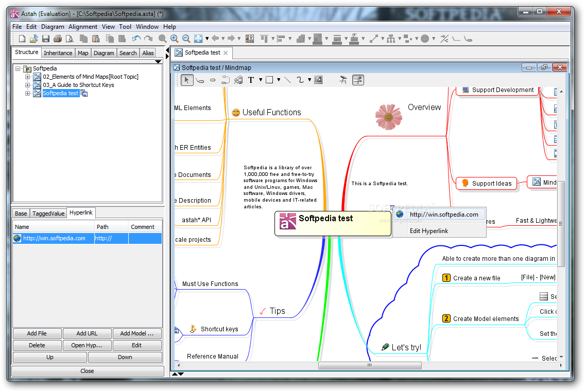Click the Close button in property panel
This screenshot has width=585, height=392.
[x=88, y=371]
